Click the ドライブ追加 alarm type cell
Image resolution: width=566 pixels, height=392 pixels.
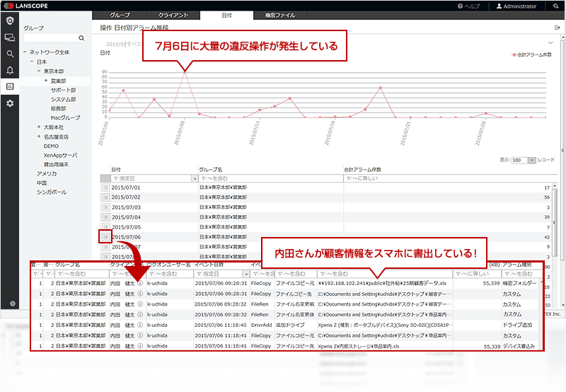pos(517,325)
